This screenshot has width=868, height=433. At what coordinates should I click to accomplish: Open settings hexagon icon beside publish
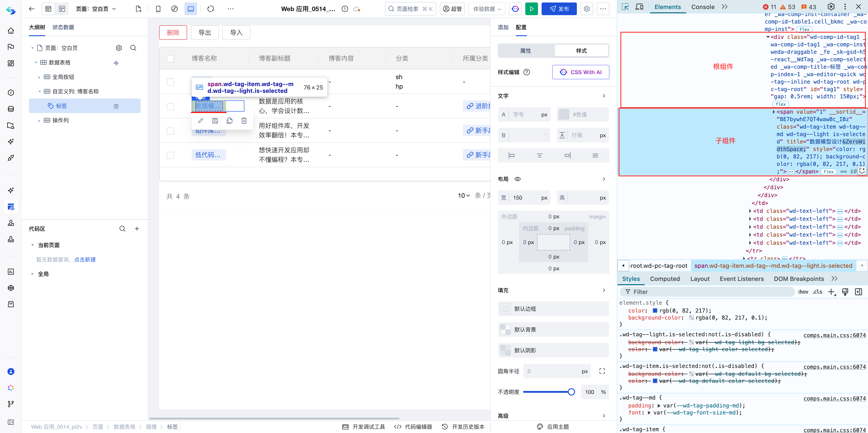tap(587, 9)
